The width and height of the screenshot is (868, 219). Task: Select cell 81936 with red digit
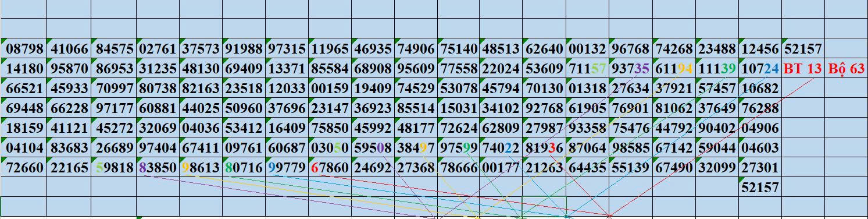click(544, 148)
